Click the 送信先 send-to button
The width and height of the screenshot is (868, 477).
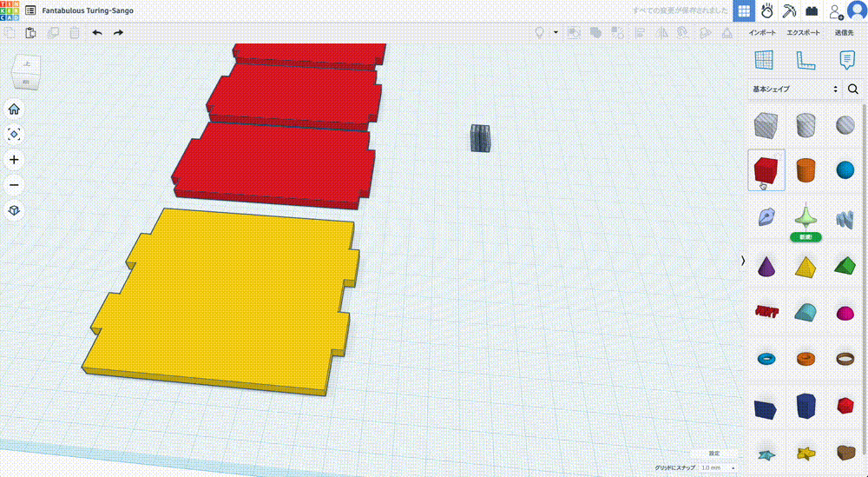pos(845,33)
